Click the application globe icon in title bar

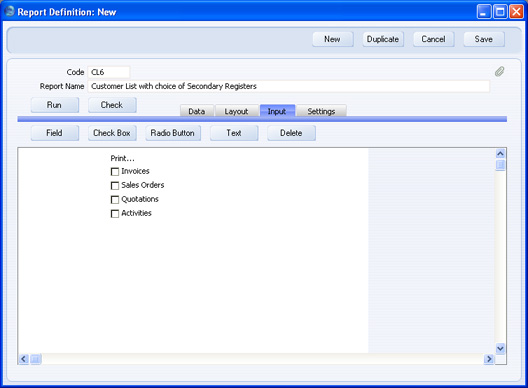point(9,11)
